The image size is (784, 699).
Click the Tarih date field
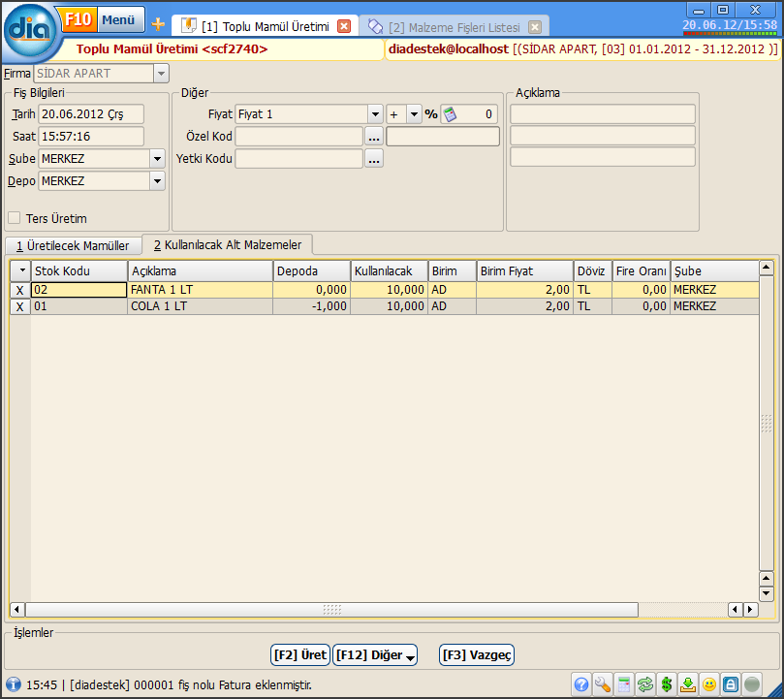91,114
